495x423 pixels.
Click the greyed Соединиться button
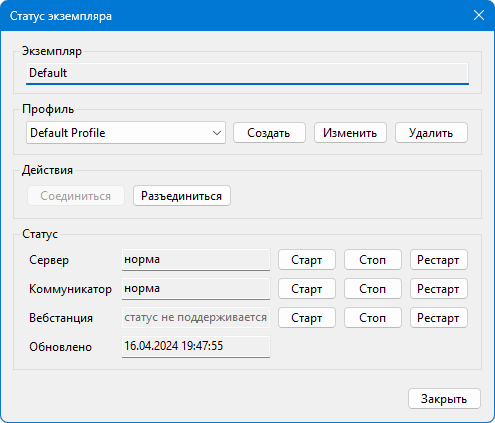[76, 196]
